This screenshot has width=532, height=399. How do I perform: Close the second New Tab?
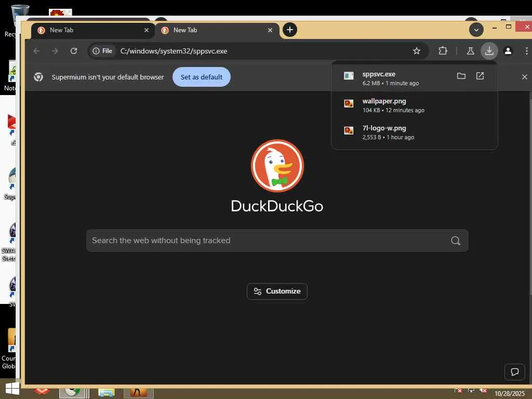point(270,30)
